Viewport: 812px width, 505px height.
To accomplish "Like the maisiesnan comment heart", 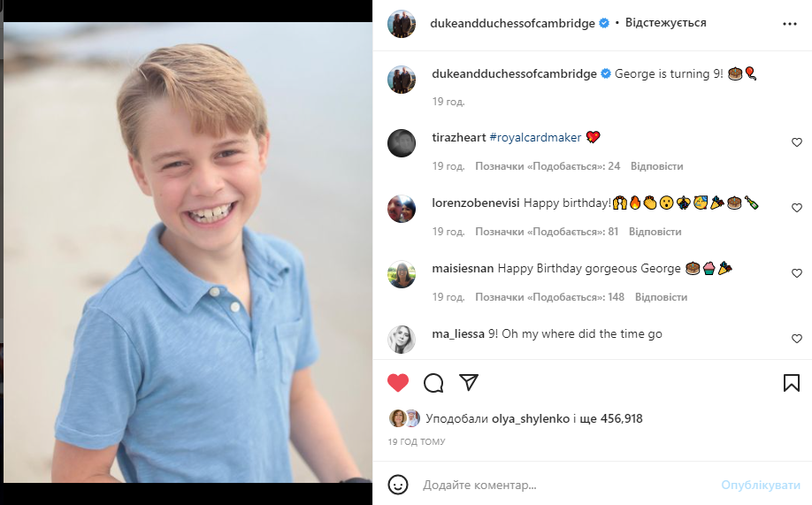I will [x=796, y=273].
